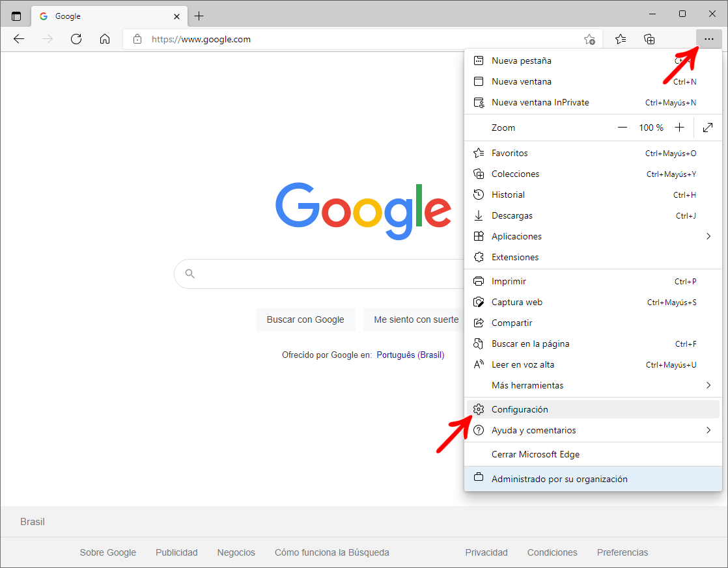
Task: Open Preferencias footer link
Action: click(622, 552)
